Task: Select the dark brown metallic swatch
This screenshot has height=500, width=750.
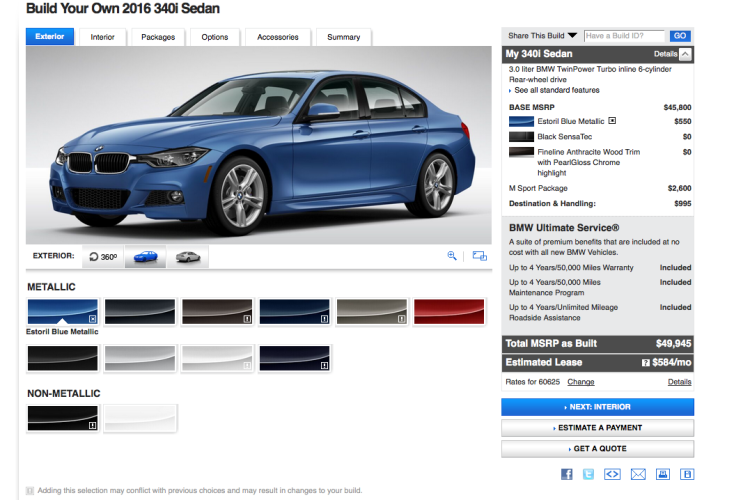Action: (217, 312)
